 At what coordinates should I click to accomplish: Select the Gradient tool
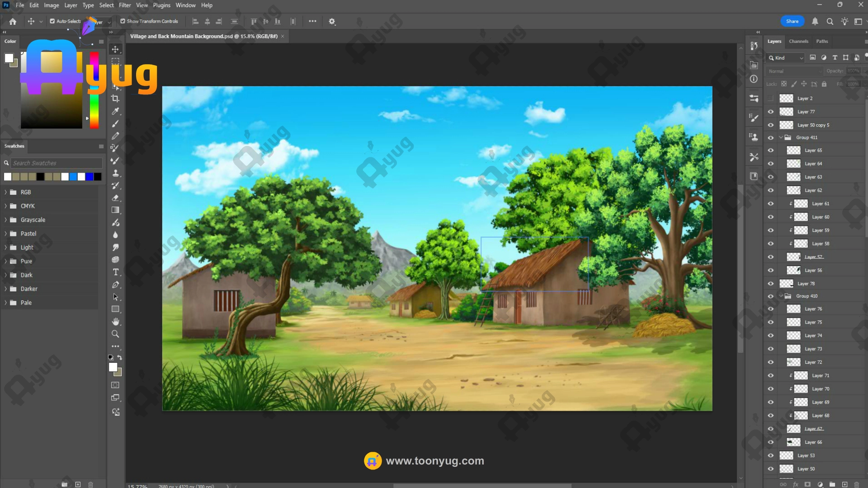115,210
